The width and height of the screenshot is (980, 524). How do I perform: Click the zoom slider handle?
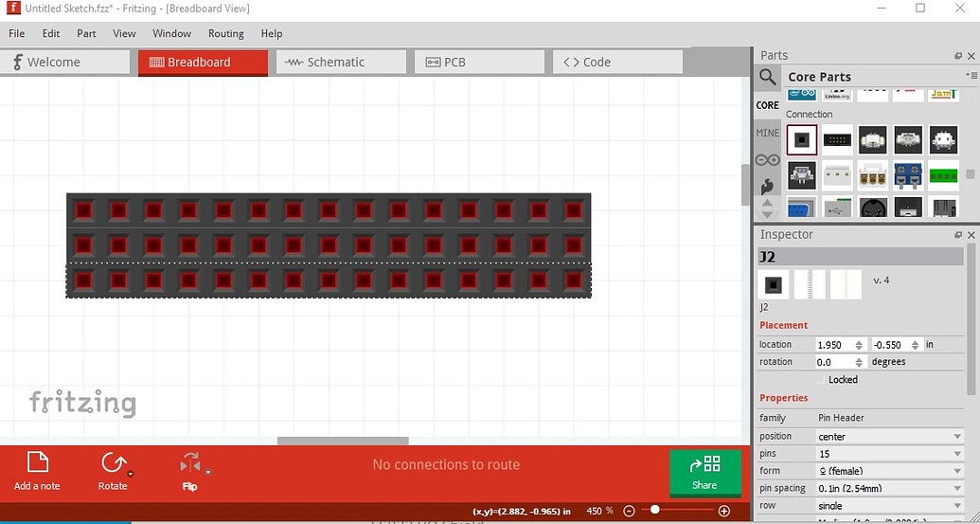click(654, 510)
